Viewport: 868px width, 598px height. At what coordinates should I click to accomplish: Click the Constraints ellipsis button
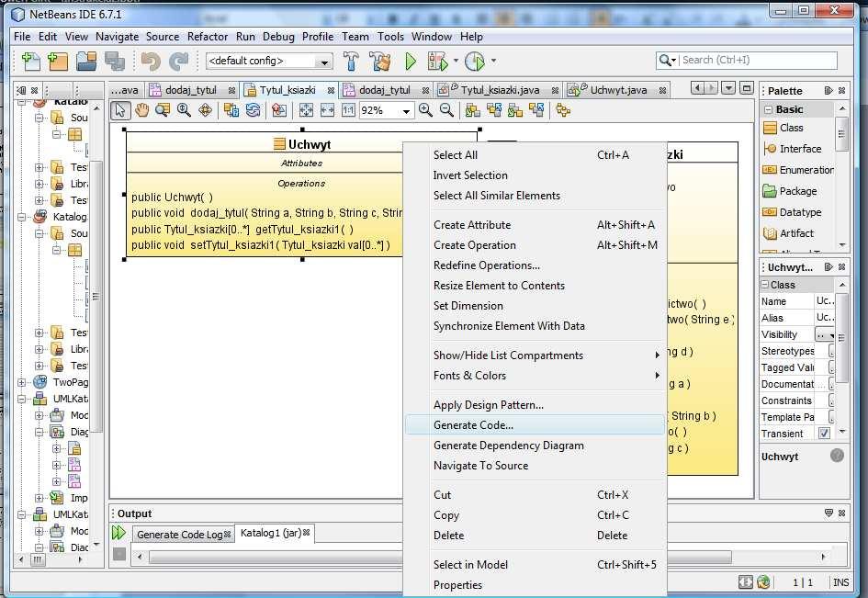[x=831, y=401]
